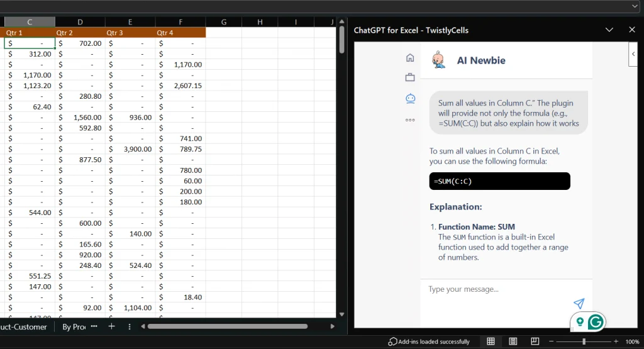Click Add-ins loaded successfully status
Viewport: 644px width, 349px height.
click(x=430, y=341)
